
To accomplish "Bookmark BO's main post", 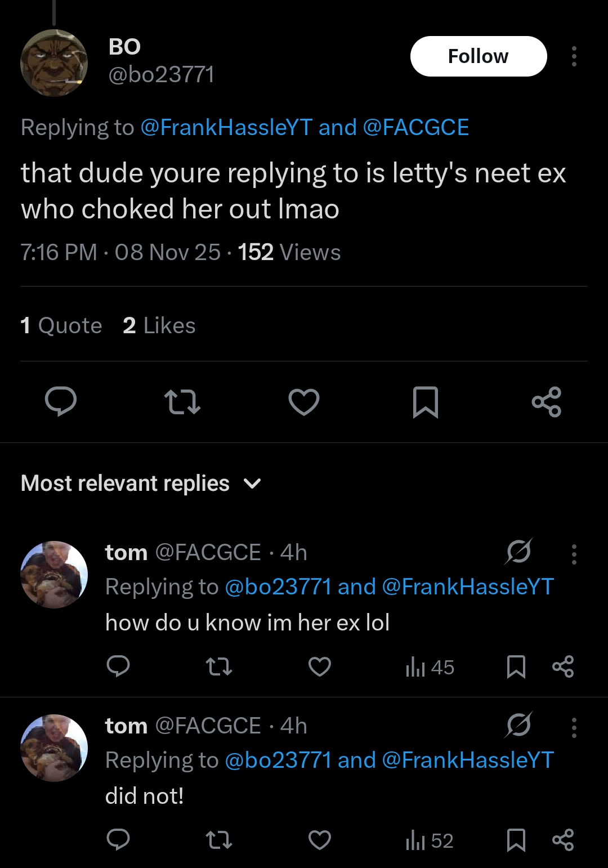I will (x=425, y=402).
